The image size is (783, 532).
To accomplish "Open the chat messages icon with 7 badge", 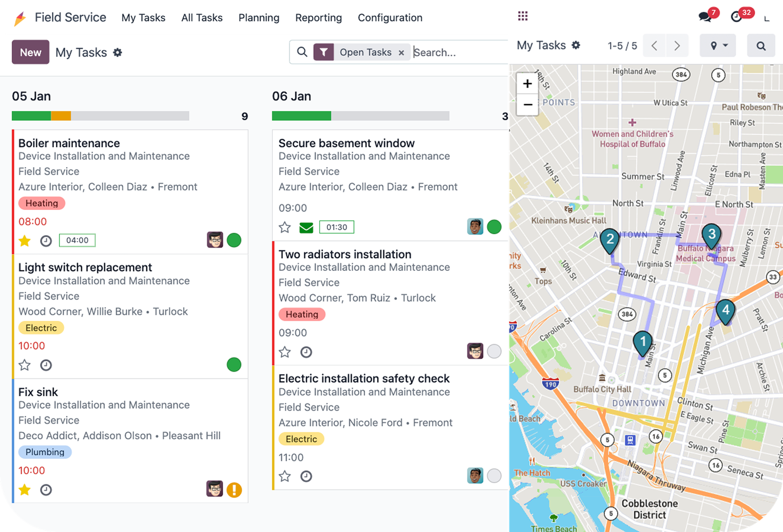I will point(705,17).
